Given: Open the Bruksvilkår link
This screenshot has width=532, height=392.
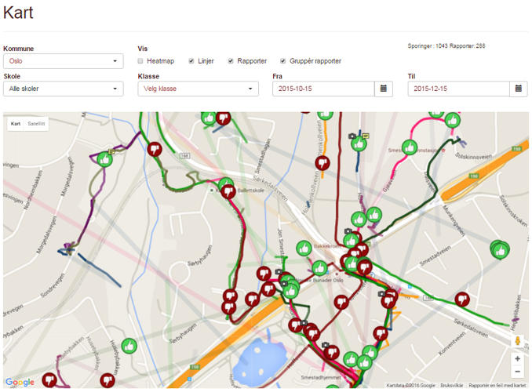Looking at the screenshot, I should [x=451, y=386].
